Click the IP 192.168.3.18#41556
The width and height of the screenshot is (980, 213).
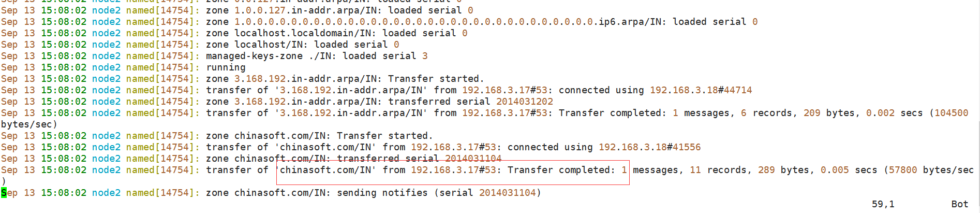coord(649,147)
